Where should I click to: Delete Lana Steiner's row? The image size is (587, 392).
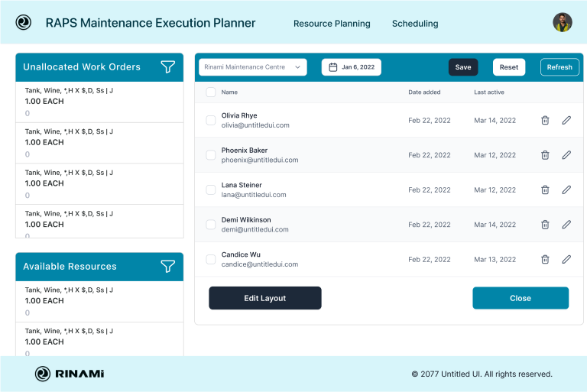coord(545,190)
